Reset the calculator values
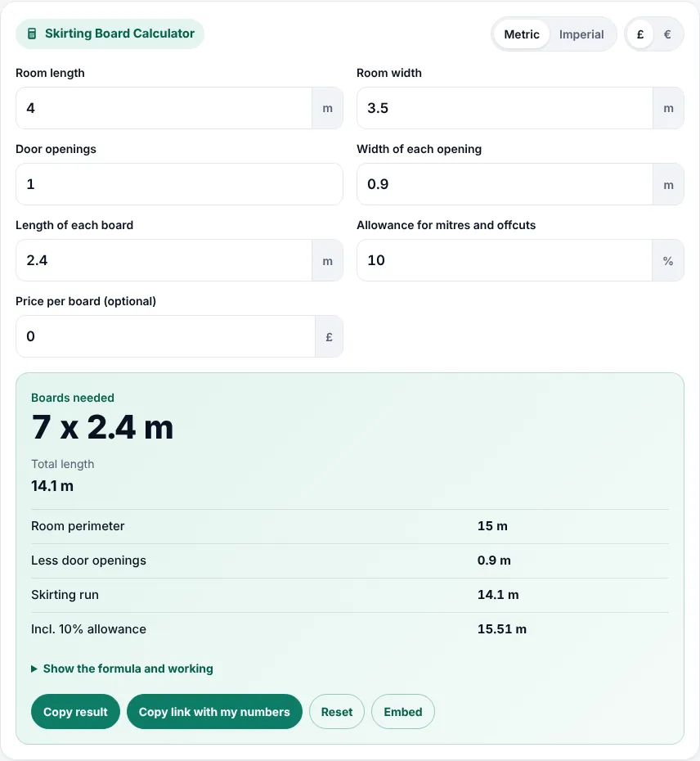The width and height of the screenshot is (700, 761). 337,712
